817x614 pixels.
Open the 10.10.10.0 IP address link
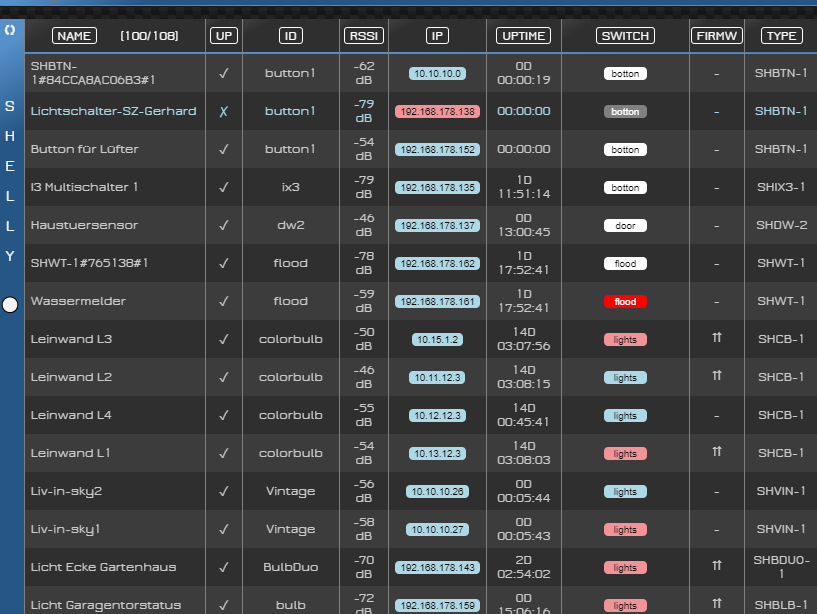click(x=437, y=74)
